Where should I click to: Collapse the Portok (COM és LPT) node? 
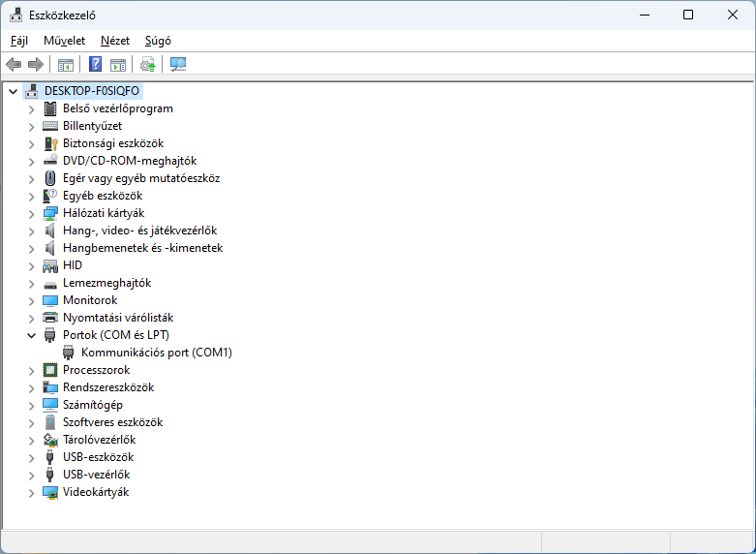click(x=31, y=335)
